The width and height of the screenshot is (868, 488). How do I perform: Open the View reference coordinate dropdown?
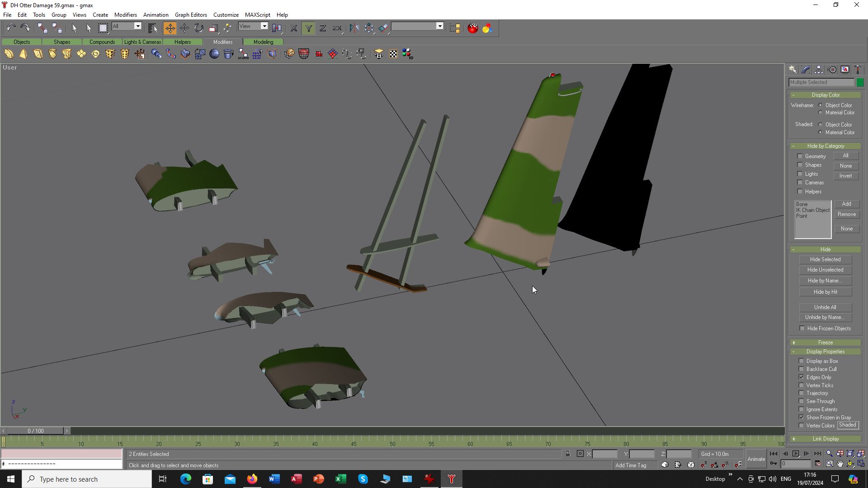(264, 26)
